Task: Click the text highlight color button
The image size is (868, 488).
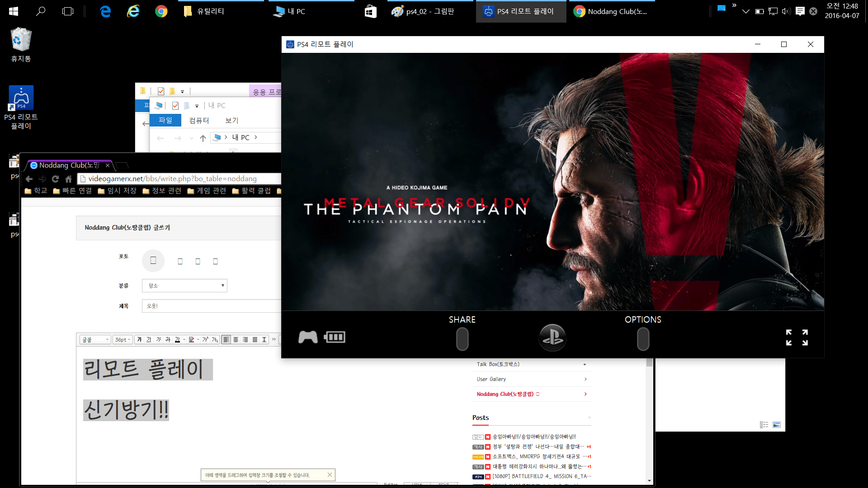Action: (x=192, y=339)
